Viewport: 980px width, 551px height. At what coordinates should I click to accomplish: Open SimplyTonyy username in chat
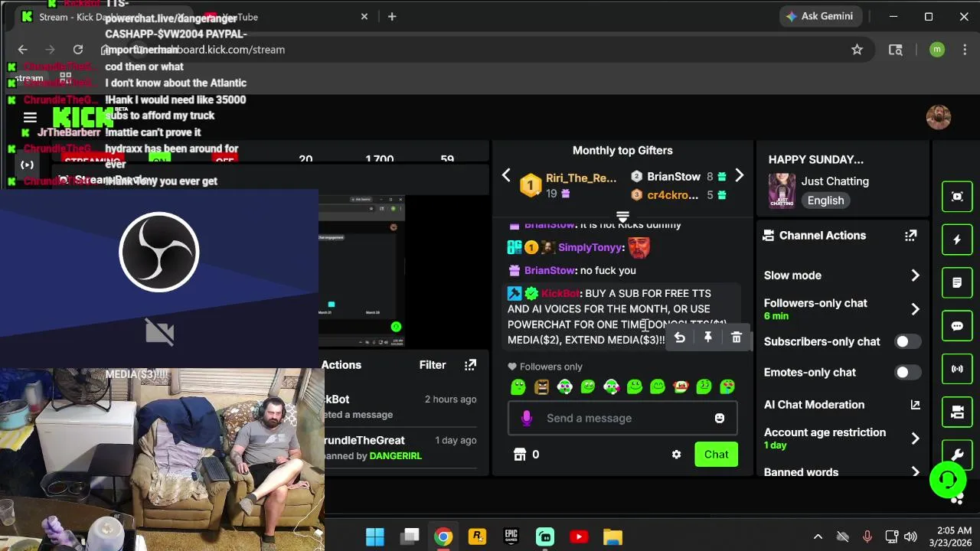590,247
